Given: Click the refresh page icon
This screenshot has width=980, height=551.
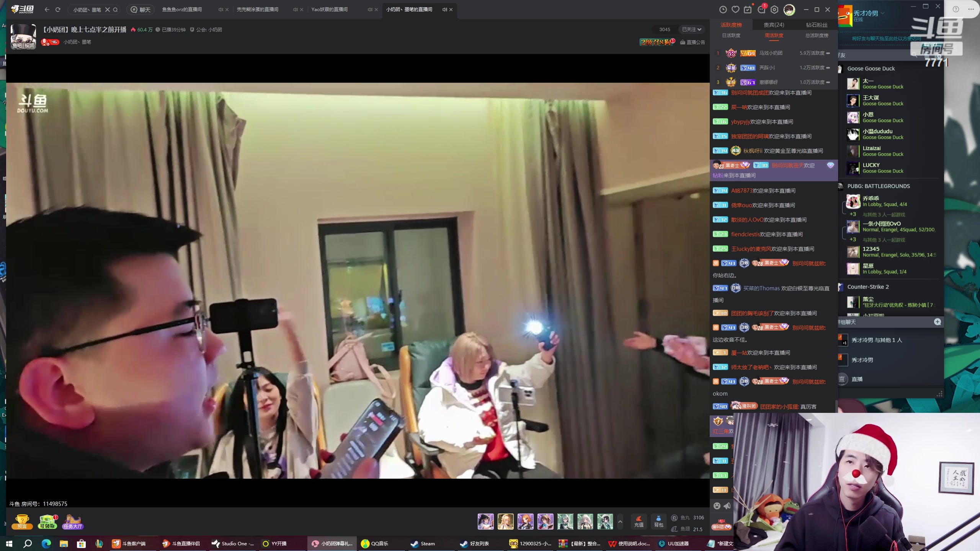Looking at the screenshot, I should tap(58, 10).
